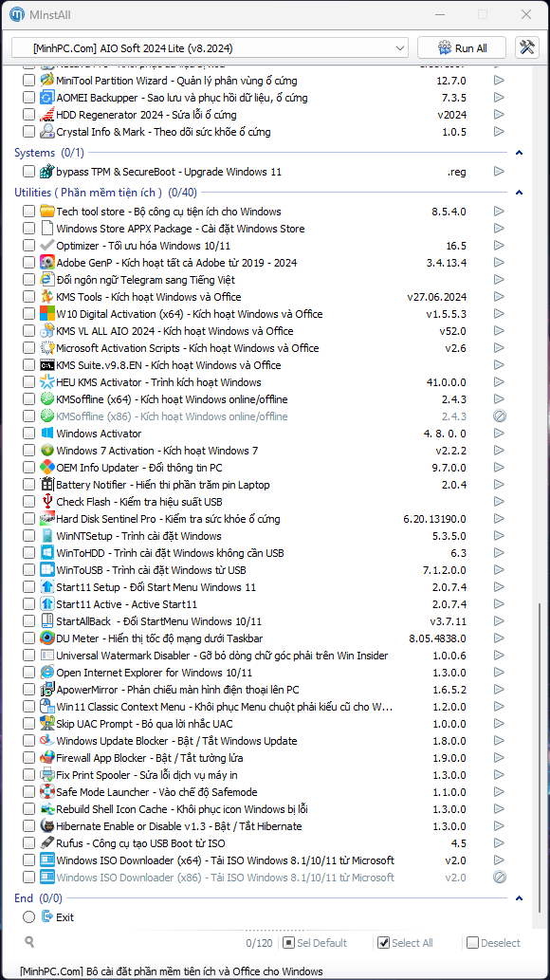This screenshot has width=550, height=980.
Task: Collapse the Utilities group with its arrow
Action: tap(518, 193)
